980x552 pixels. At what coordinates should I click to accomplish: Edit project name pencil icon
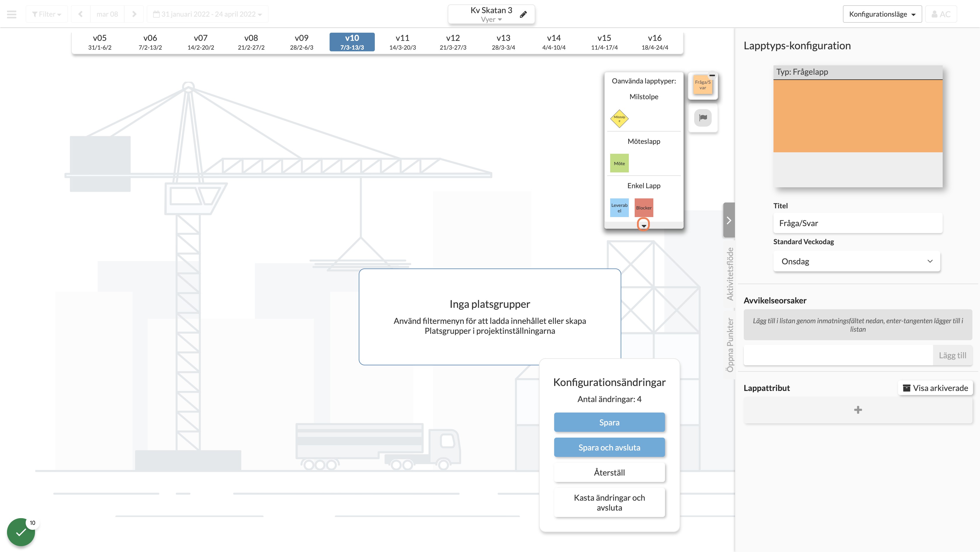tap(524, 15)
